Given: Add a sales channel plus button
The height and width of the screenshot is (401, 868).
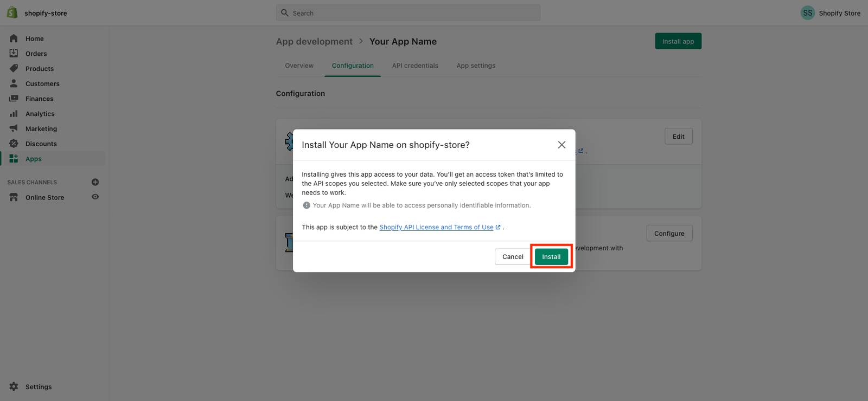Looking at the screenshot, I should point(95,182).
